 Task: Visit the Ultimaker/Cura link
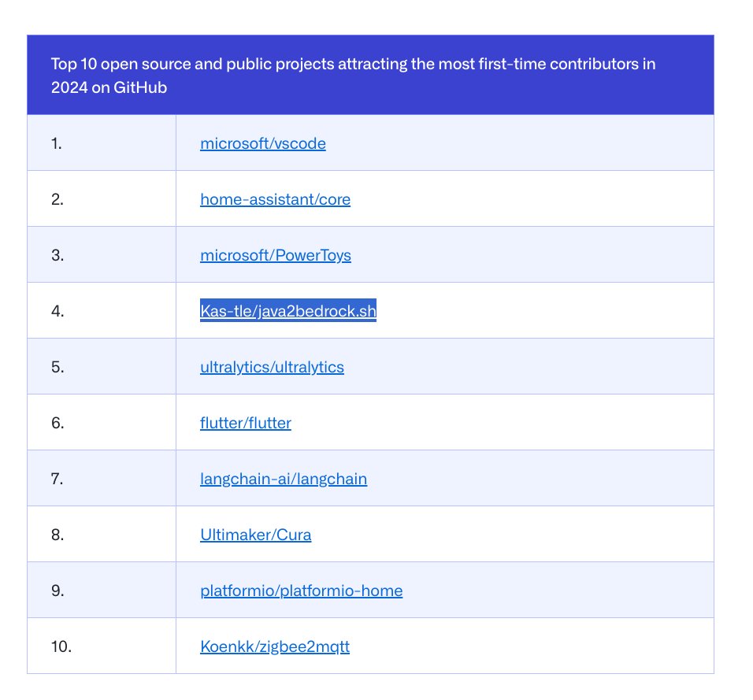coord(255,535)
